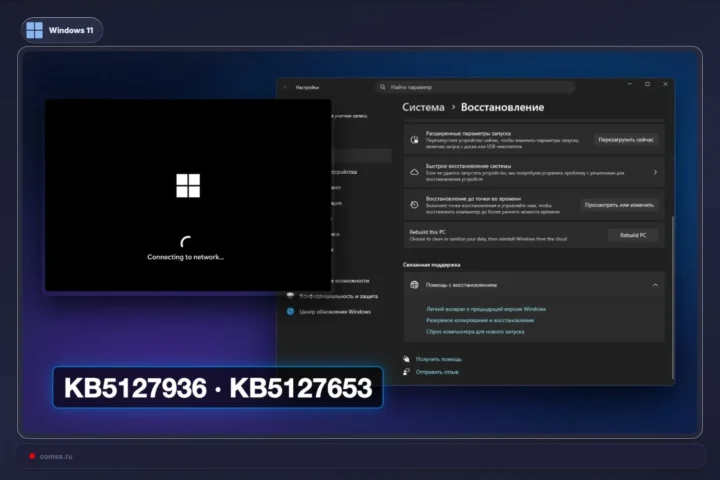The height and width of the screenshot is (480, 720).
Task: Click the restore point clock icon
Action: (414, 205)
